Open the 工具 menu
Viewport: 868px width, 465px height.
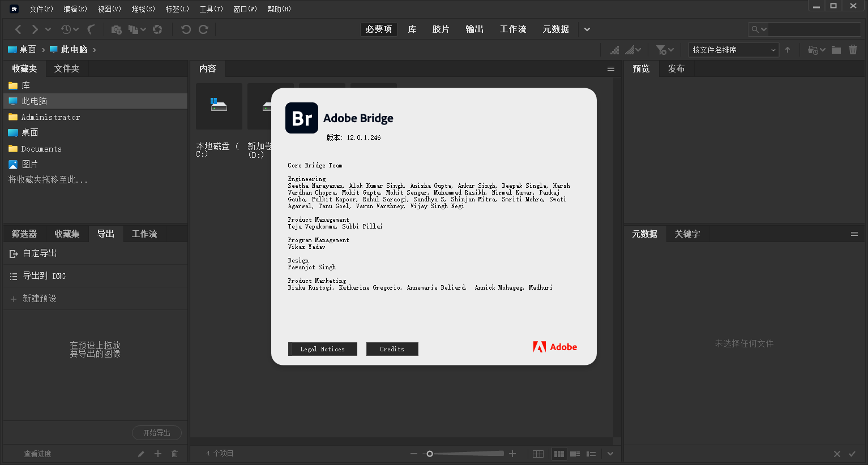211,8
